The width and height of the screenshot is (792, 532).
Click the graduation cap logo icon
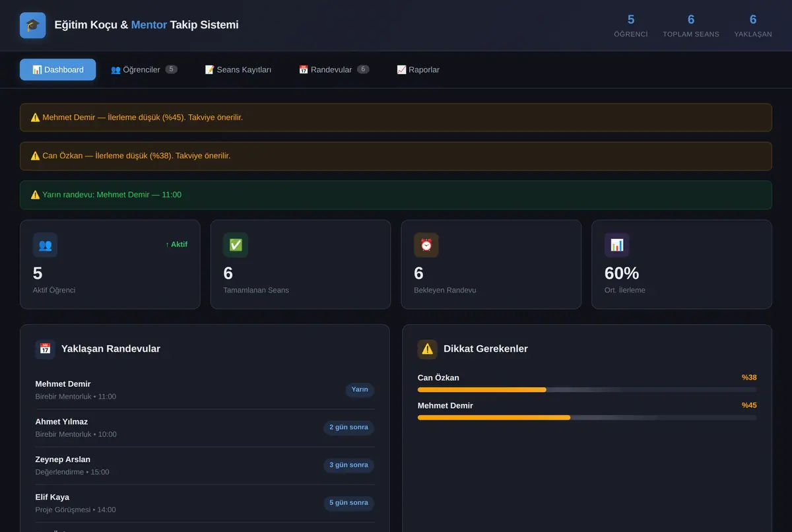pos(33,25)
